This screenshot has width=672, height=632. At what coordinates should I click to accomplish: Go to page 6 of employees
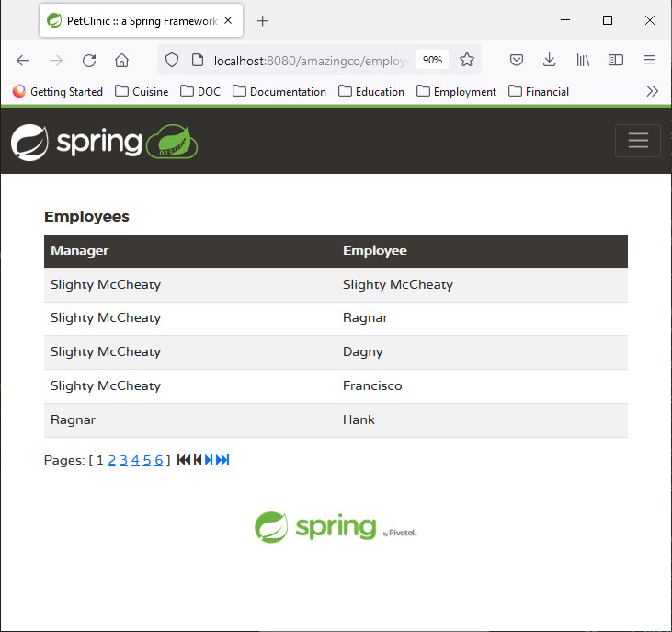pos(158,460)
